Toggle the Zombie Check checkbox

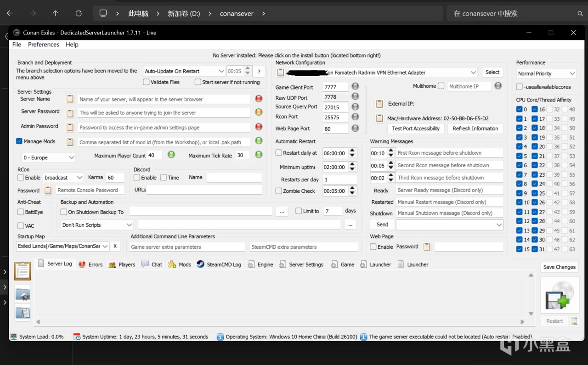[x=279, y=191]
